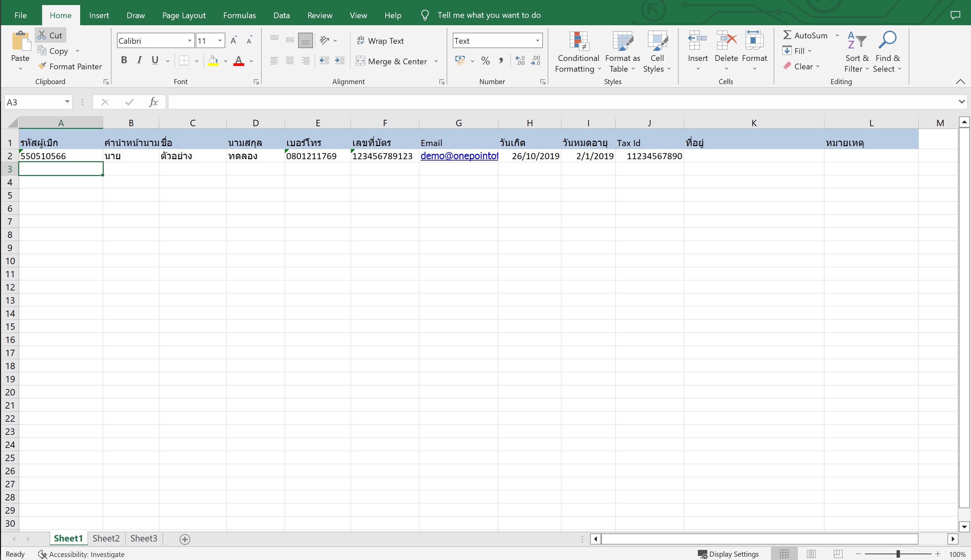Open Conditional Formatting menu
The height and width of the screenshot is (560, 971).
point(578,52)
